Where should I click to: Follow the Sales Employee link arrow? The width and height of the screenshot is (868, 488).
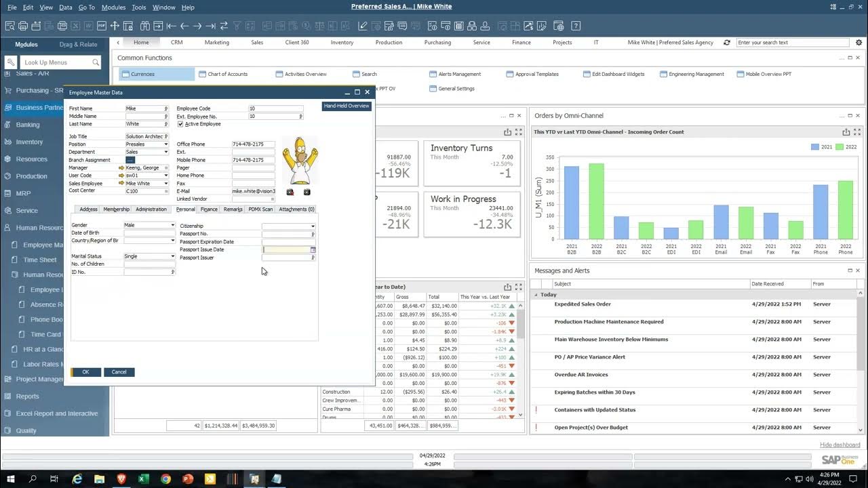(x=121, y=183)
